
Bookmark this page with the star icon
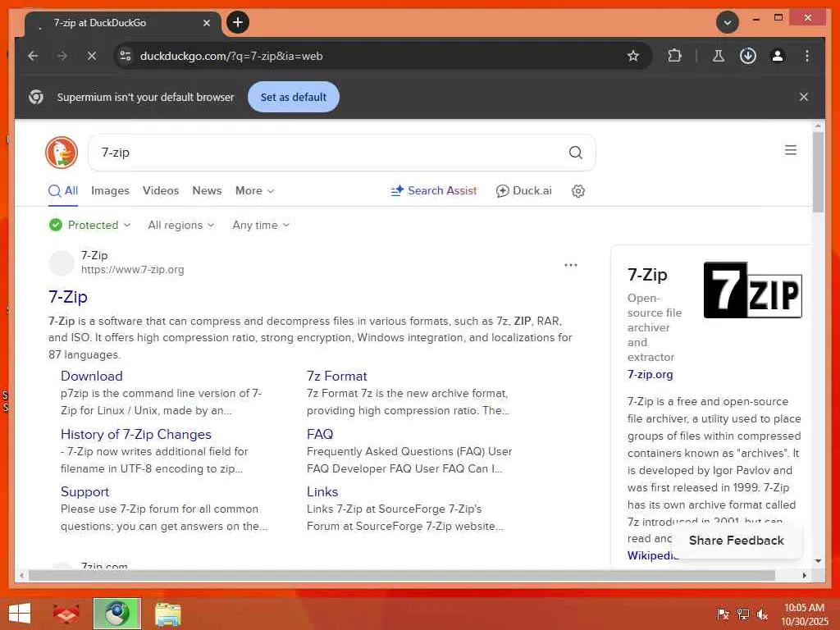coord(633,56)
